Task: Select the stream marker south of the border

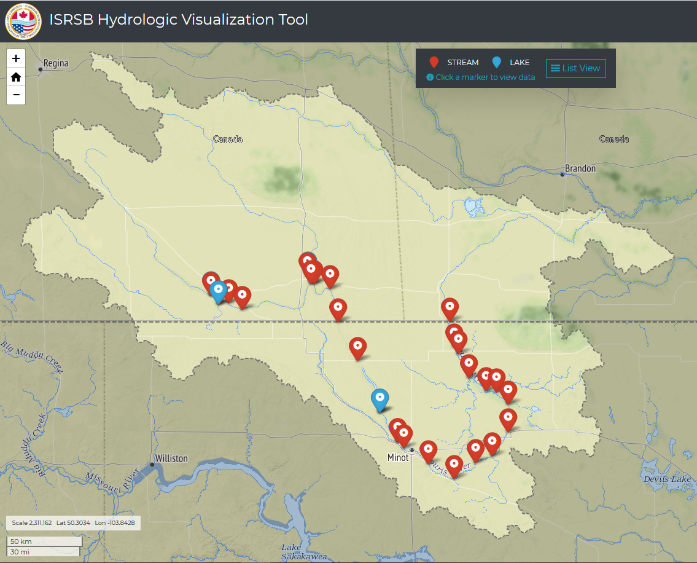Action: [x=358, y=348]
